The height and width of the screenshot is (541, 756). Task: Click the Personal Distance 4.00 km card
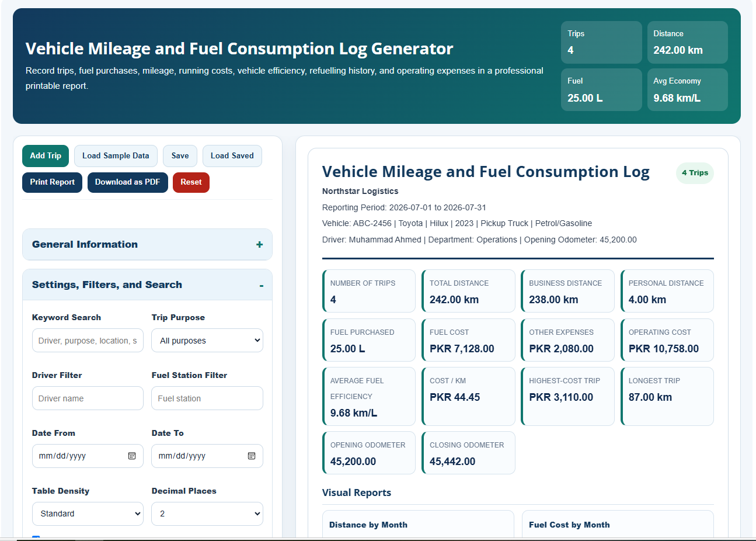tap(667, 291)
